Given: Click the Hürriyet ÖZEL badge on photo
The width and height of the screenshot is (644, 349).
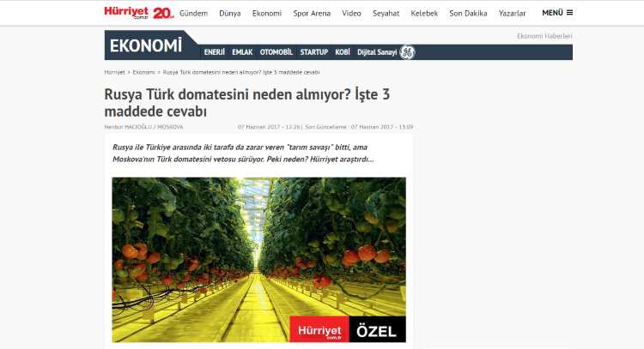Looking at the screenshot, I should (348, 329).
